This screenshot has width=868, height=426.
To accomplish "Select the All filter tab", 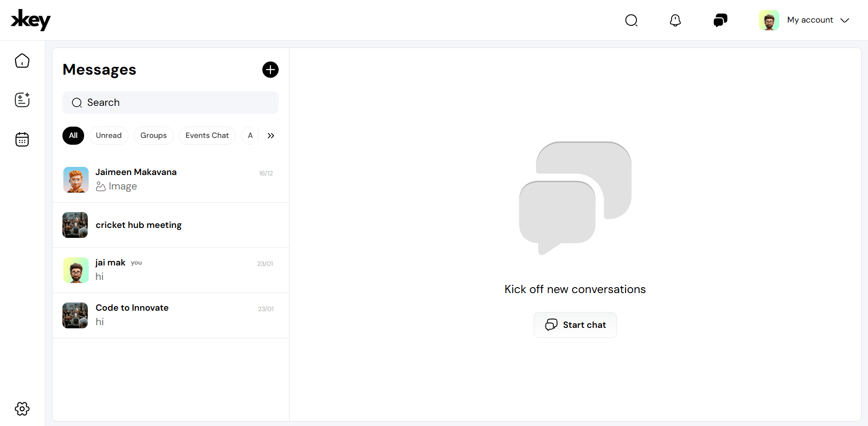I will 73,136.
